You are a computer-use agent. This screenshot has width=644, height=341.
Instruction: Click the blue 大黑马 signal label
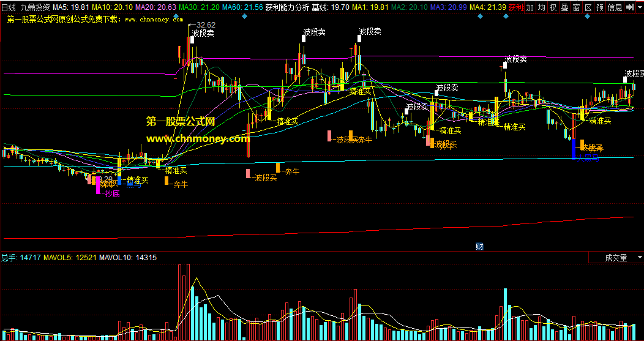(588, 158)
